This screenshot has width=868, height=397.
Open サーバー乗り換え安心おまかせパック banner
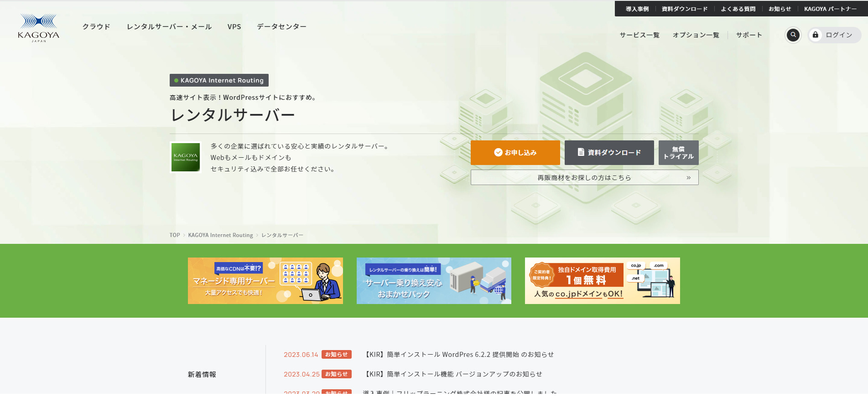(434, 281)
